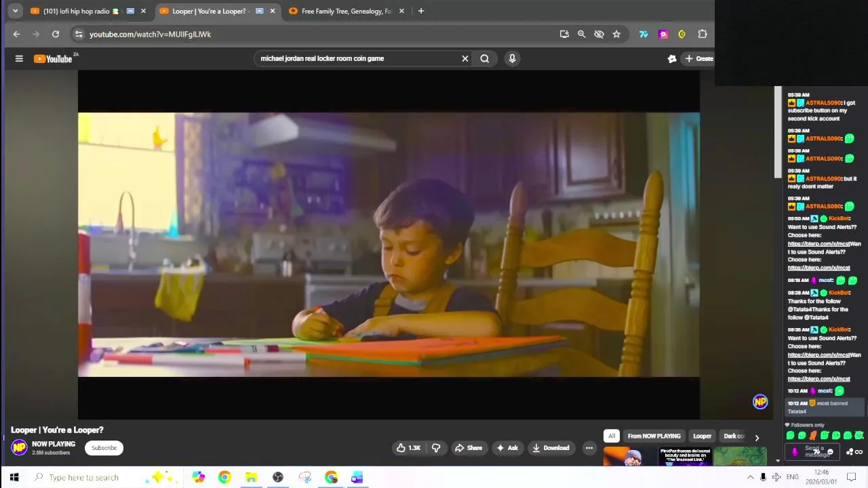The image size is (868, 488).
Task: Show more chips with right arrow
Action: point(757,437)
